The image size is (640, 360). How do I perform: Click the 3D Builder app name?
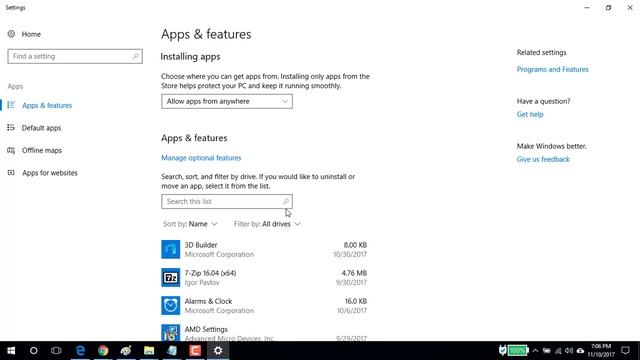click(201, 245)
